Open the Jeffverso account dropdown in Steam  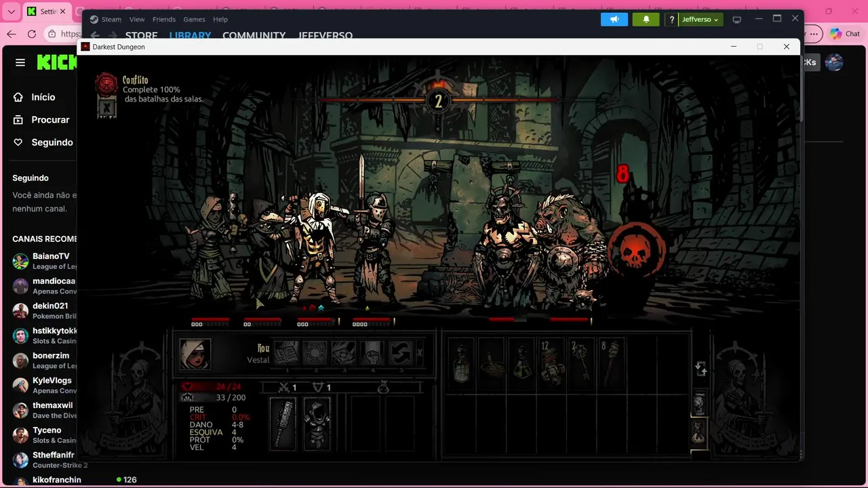point(701,20)
